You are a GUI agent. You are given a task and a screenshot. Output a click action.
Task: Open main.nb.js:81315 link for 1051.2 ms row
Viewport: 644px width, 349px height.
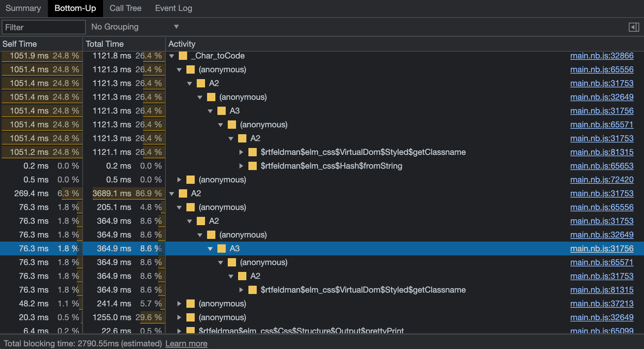pyautogui.click(x=602, y=152)
